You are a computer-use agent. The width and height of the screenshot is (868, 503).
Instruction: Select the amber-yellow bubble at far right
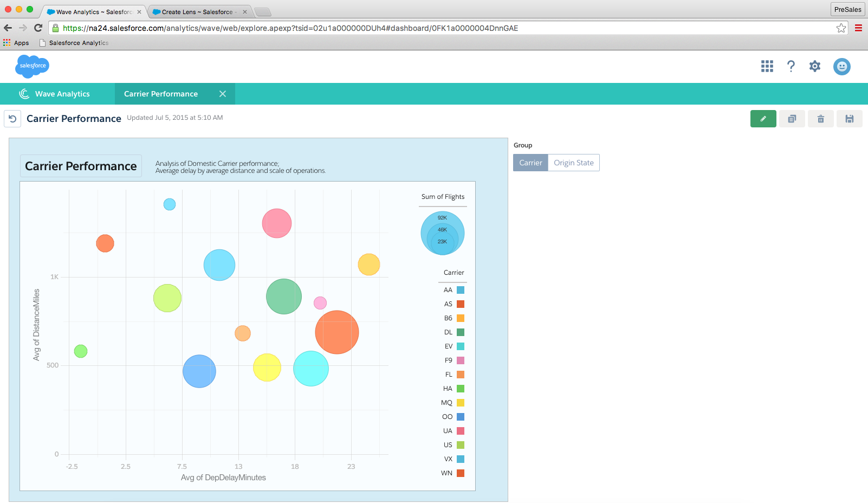[369, 265]
